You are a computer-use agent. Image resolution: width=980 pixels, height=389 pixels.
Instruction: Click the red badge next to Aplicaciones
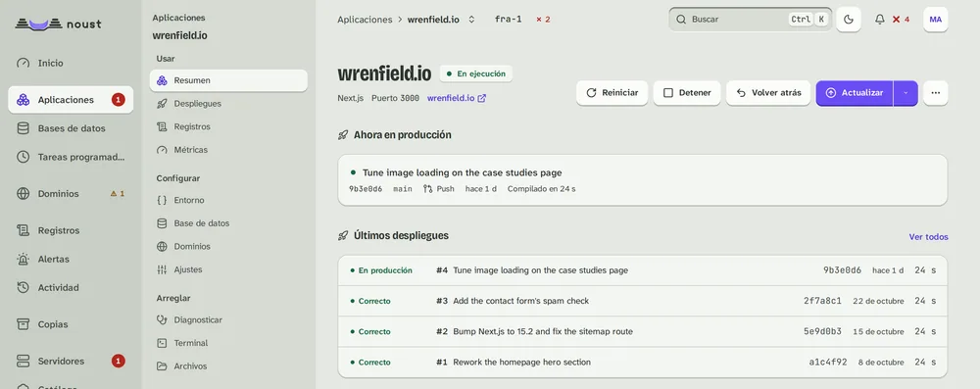[x=119, y=99]
